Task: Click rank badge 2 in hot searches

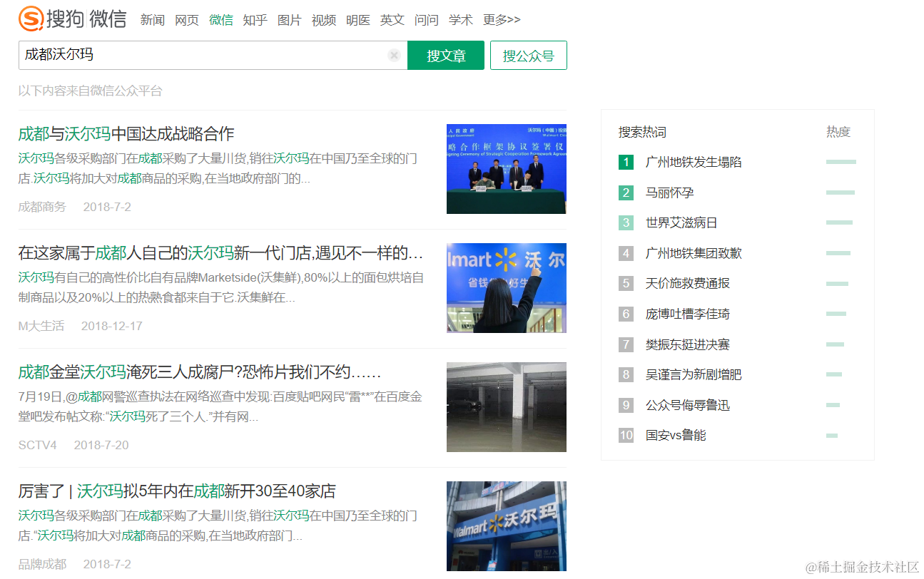Action: tap(626, 193)
